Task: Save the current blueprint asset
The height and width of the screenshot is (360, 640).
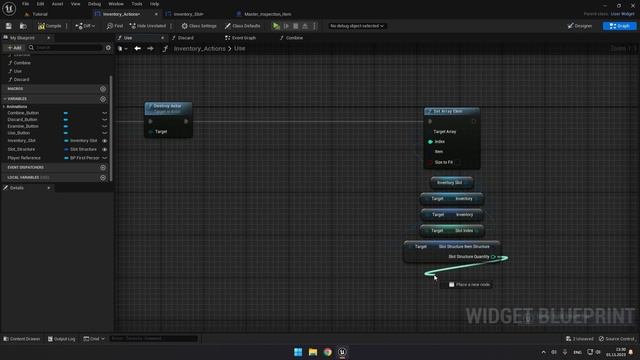Action: point(9,26)
